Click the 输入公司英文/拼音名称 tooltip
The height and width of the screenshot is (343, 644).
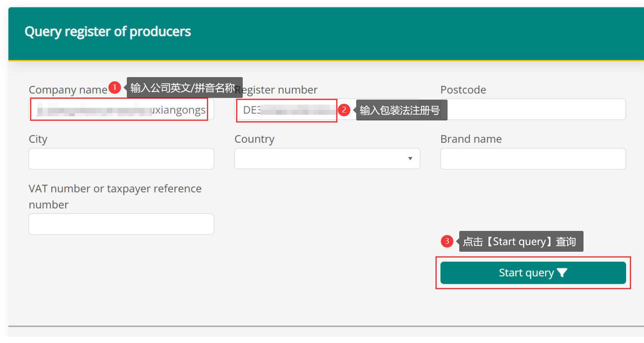tap(183, 88)
